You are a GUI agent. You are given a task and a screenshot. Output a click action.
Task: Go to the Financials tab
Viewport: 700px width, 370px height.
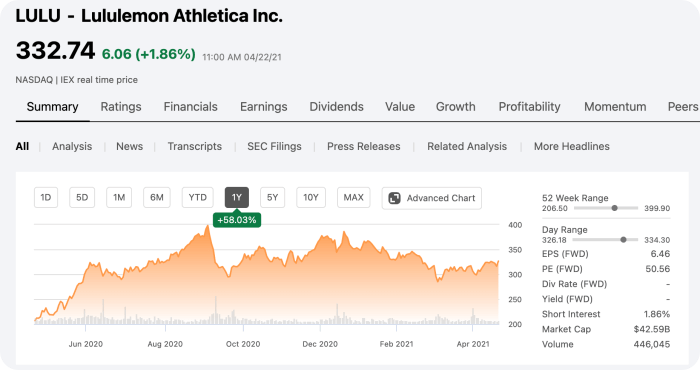tap(191, 107)
